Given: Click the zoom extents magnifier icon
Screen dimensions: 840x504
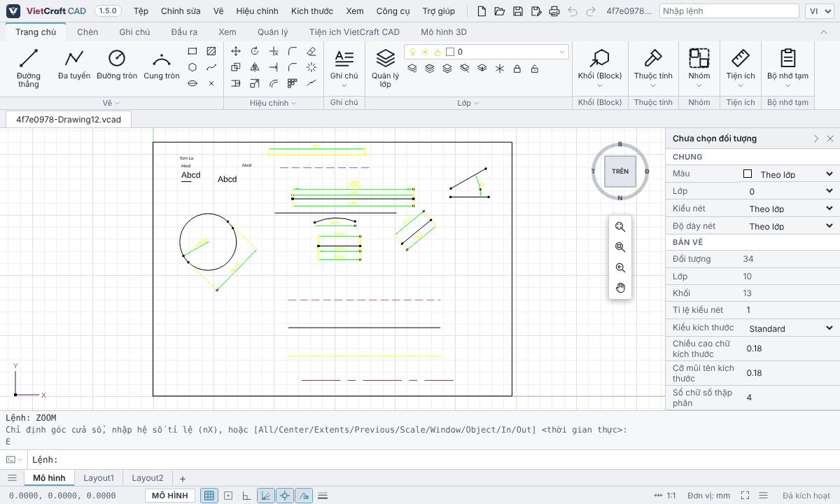Looking at the screenshot, I should pyautogui.click(x=620, y=227).
